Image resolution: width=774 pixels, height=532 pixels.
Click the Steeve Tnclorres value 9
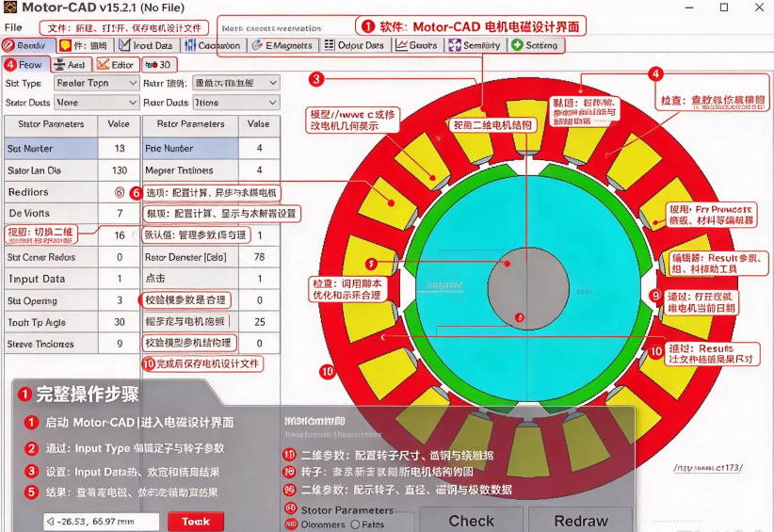120,344
